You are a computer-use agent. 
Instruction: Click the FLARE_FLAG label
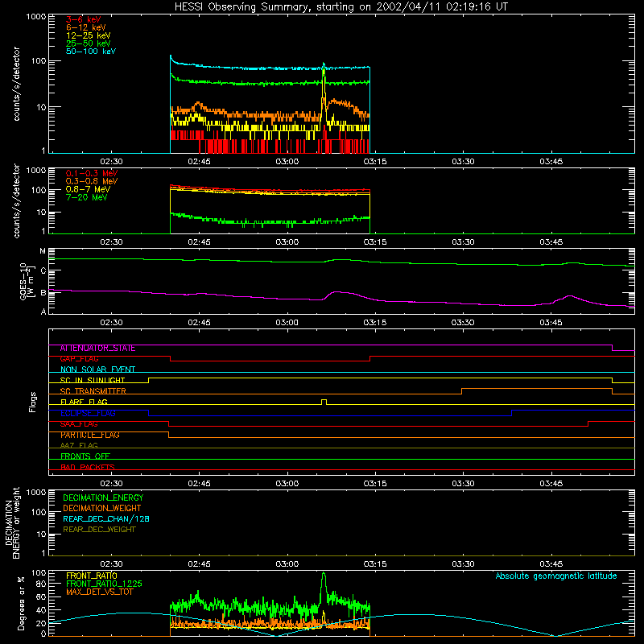[x=84, y=402]
